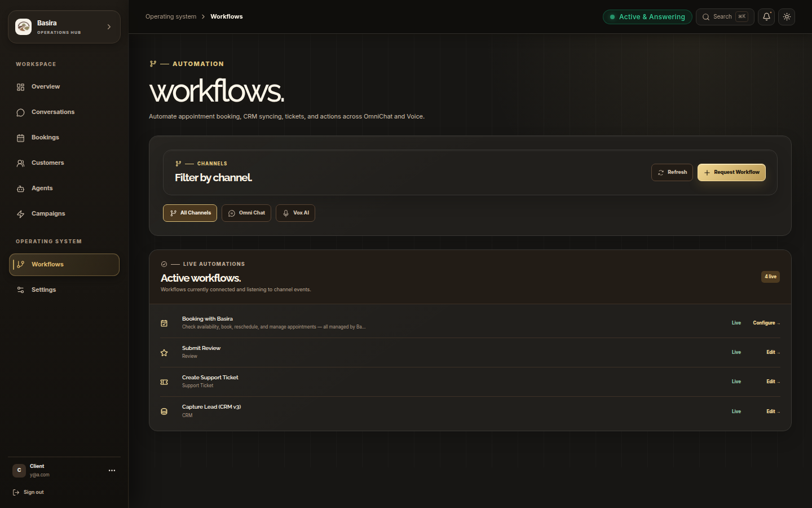This screenshot has width=812, height=508.
Task: Open the Search field
Action: [x=725, y=17]
